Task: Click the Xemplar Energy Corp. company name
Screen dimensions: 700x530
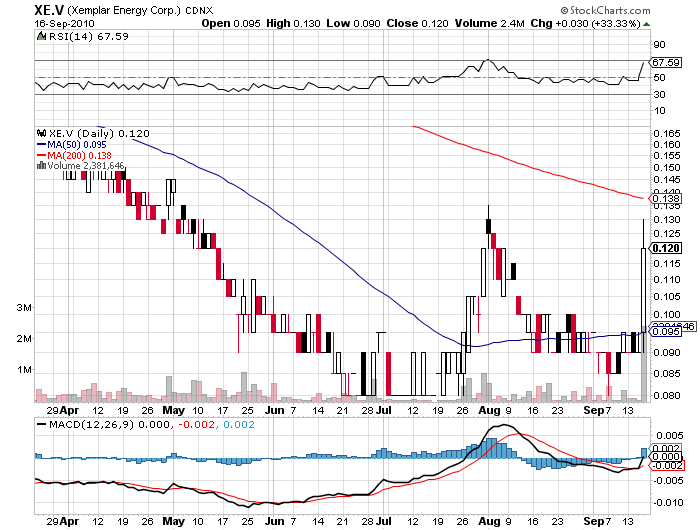Action: (124, 10)
